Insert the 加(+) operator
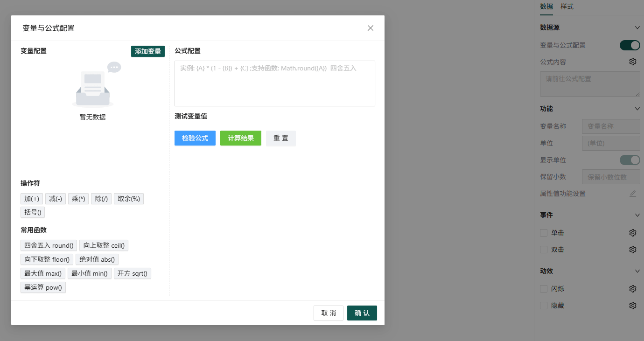 (31, 198)
